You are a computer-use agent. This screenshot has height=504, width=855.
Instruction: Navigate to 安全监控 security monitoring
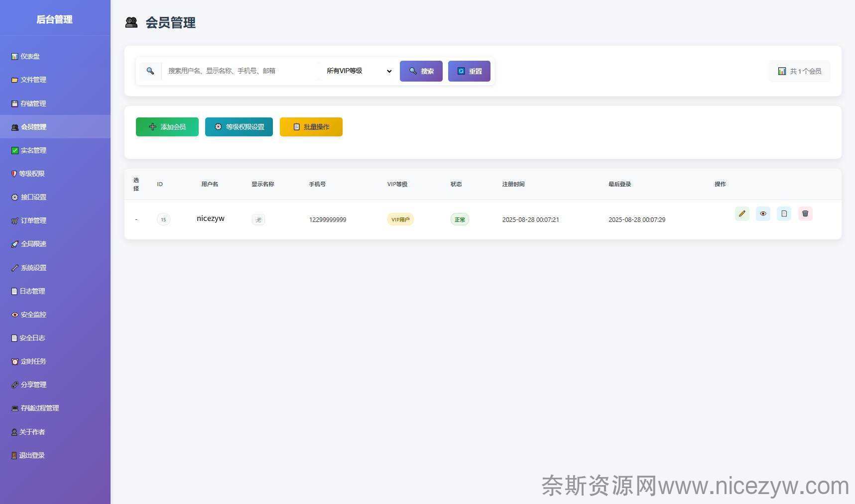point(33,314)
